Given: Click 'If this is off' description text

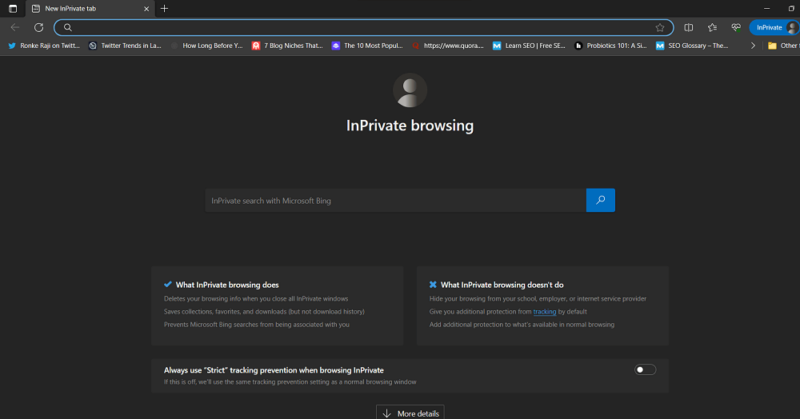Looking at the screenshot, I should pyautogui.click(x=290, y=382).
